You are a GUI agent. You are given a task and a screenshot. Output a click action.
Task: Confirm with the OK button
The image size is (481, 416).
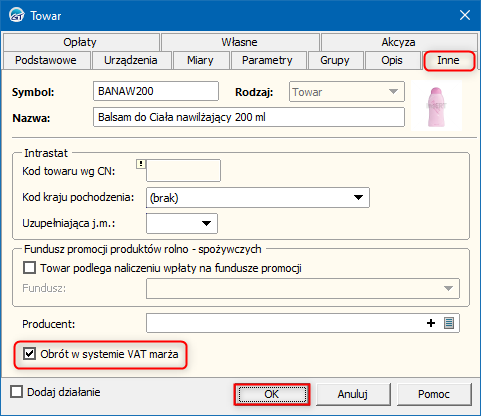(272, 394)
